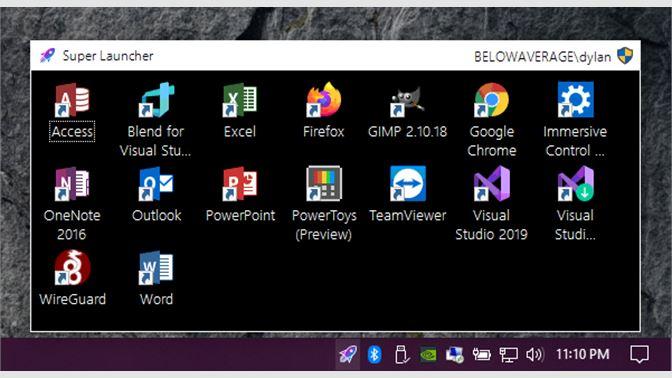Image resolution: width=672 pixels, height=378 pixels.
Task: Click the Super Launcher title text
Action: coord(108,56)
